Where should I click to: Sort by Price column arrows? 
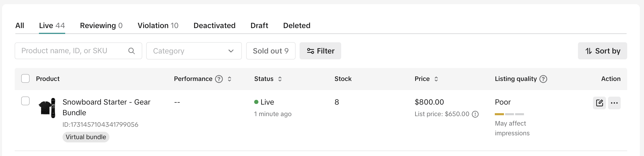pos(436,79)
